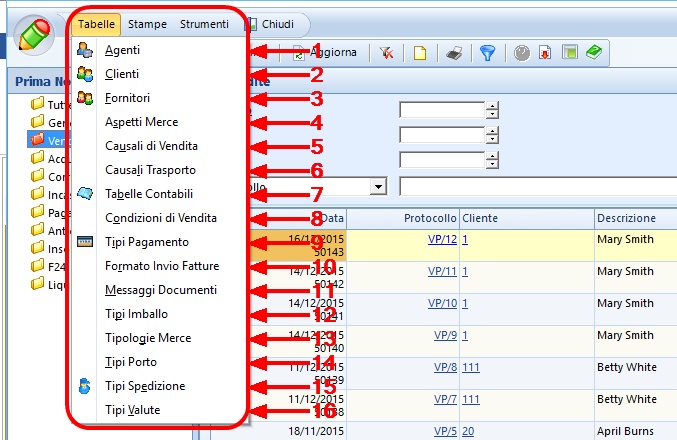Click the green book icon in toolbar

[594, 52]
